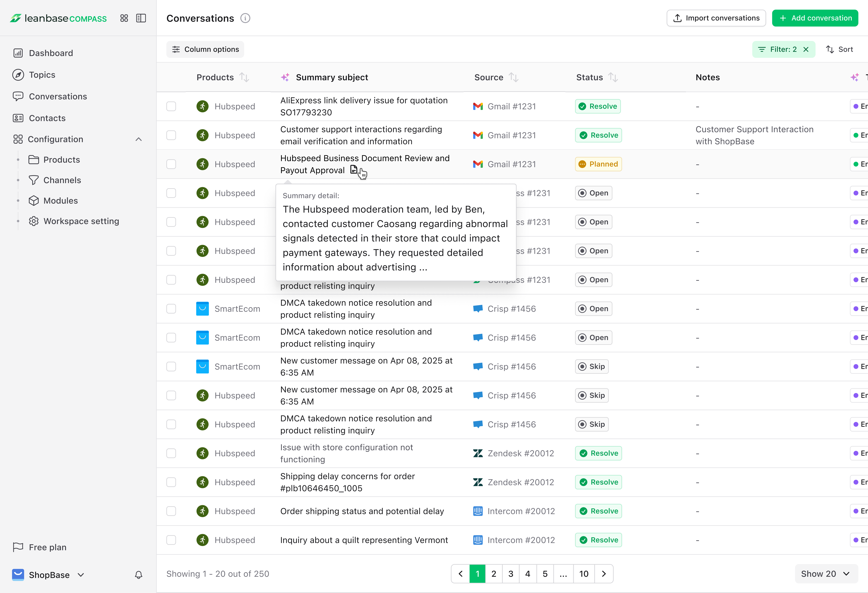This screenshot has height=593, width=868.
Task: Click the Import conversations button
Action: [x=716, y=18]
